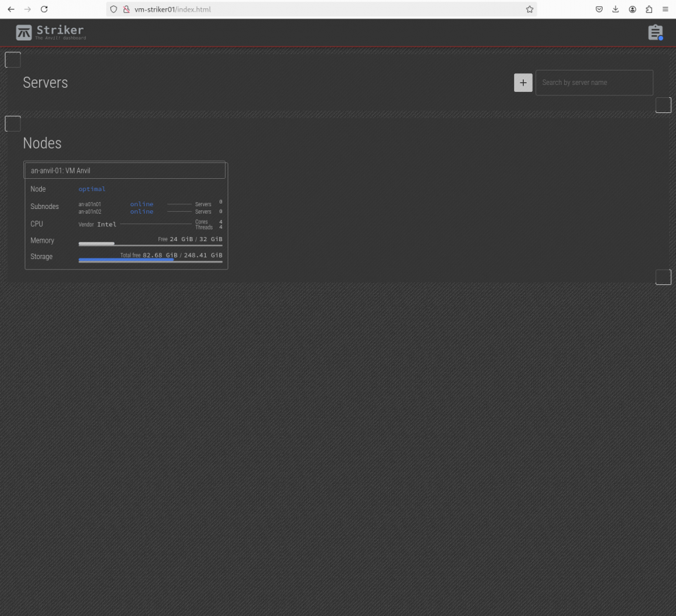Click the browser back arrow

[x=10, y=9]
